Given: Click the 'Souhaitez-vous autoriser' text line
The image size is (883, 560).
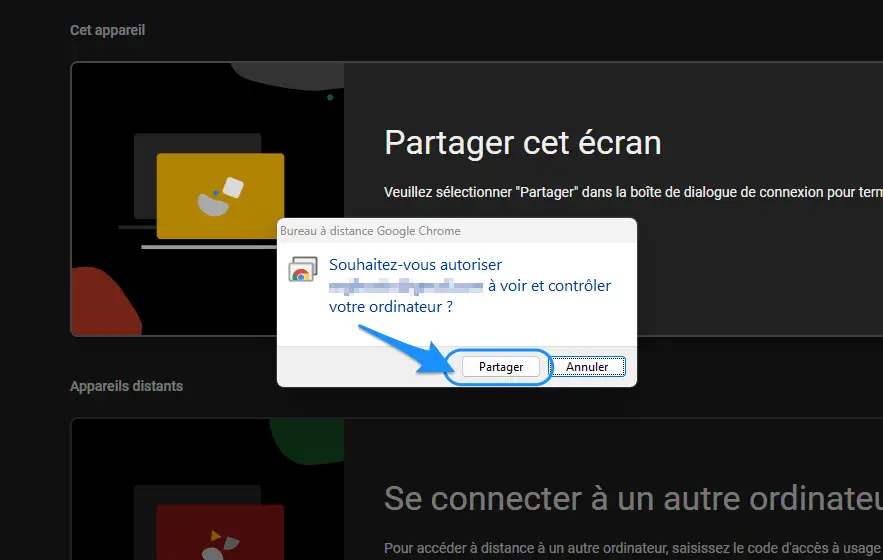Looking at the screenshot, I should [415, 265].
